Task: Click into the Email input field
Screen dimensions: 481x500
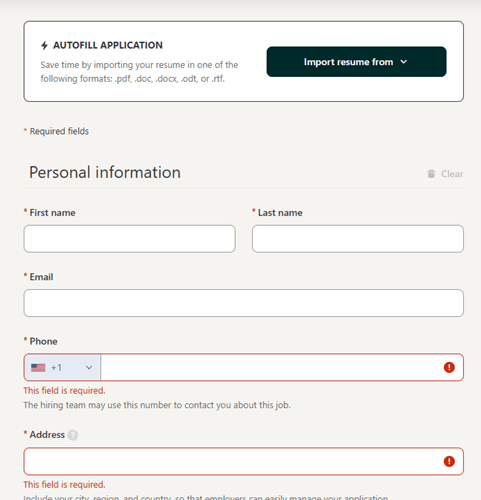Action: point(244,303)
